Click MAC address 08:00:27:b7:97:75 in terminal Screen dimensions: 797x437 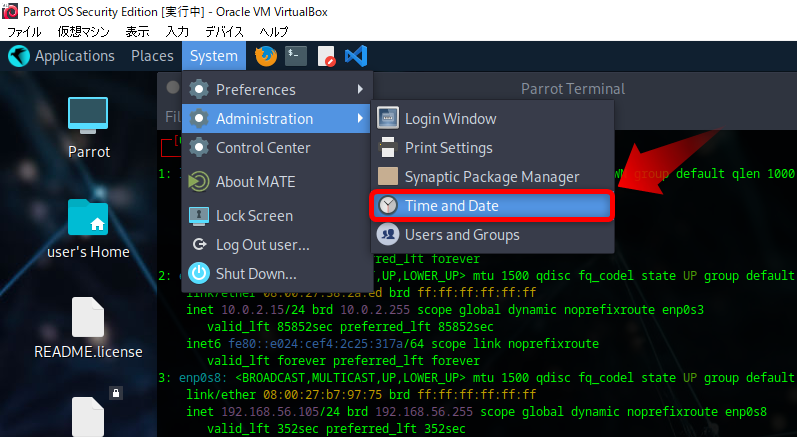click(323, 394)
